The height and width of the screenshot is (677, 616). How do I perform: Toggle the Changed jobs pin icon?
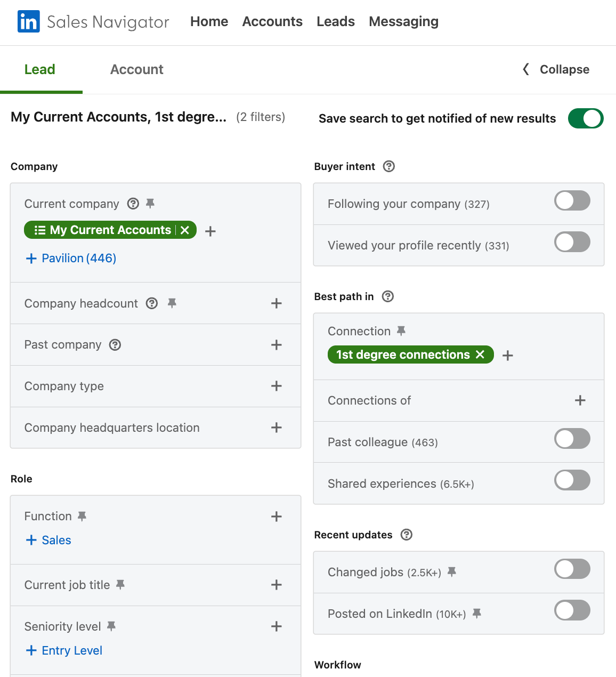tap(452, 571)
